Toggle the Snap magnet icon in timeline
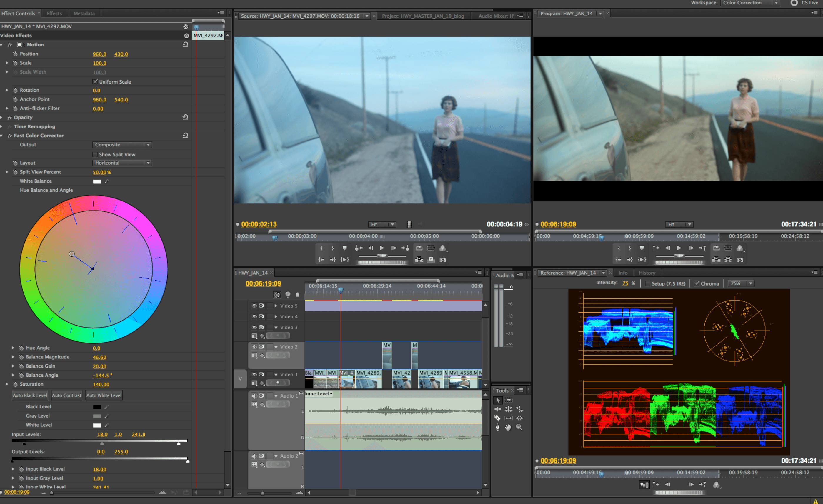823x504 pixels. coord(277,295)
